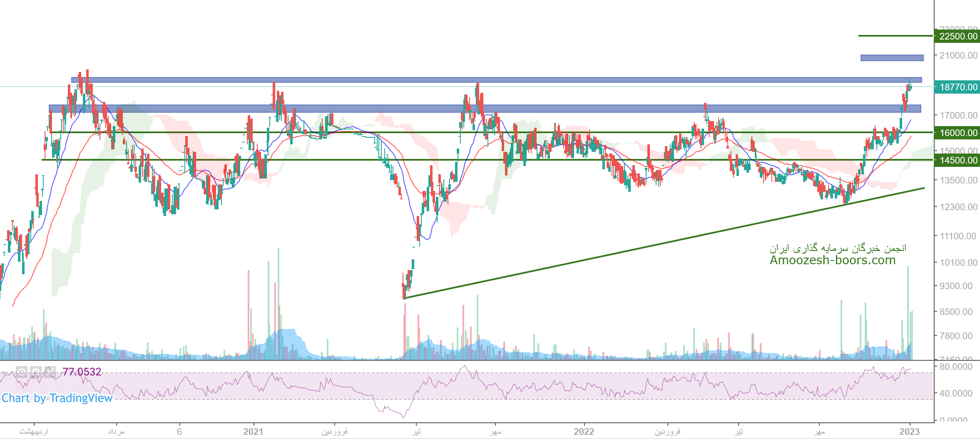
Task: Click the 16000.00 horizontal line price label
Action: click(958, 133)
